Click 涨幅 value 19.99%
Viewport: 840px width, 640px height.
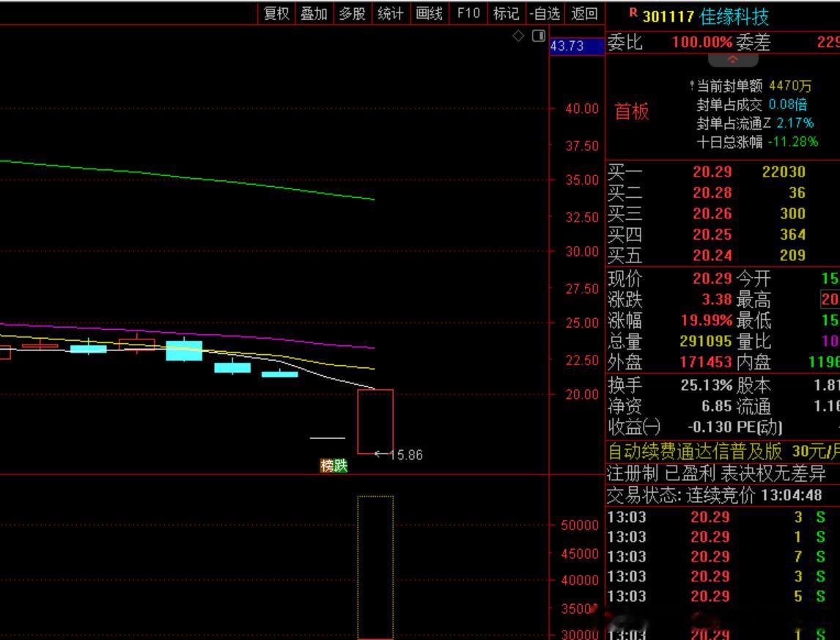coord(706,320)
